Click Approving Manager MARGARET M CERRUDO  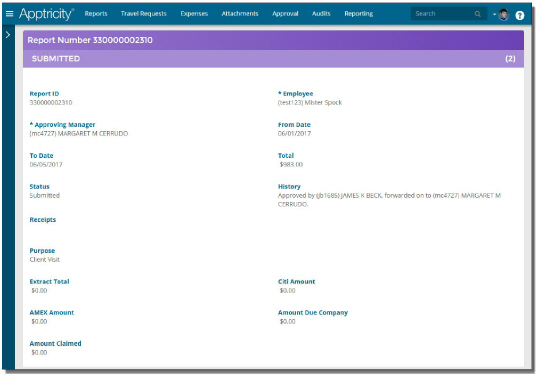79,133
